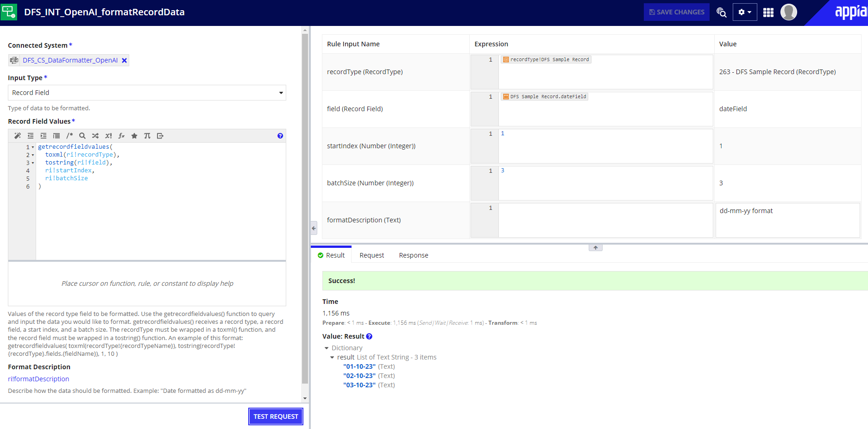Click the scroll down arrow of left pane

305,398
